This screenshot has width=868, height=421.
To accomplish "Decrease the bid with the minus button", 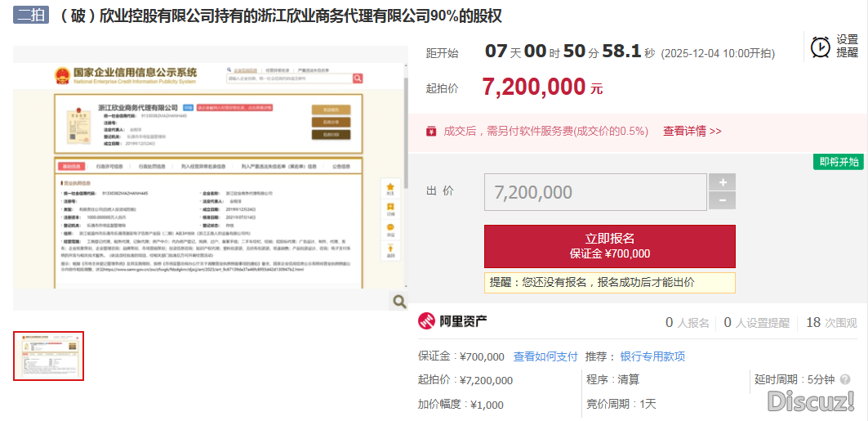I will click(x=722, y=201).
